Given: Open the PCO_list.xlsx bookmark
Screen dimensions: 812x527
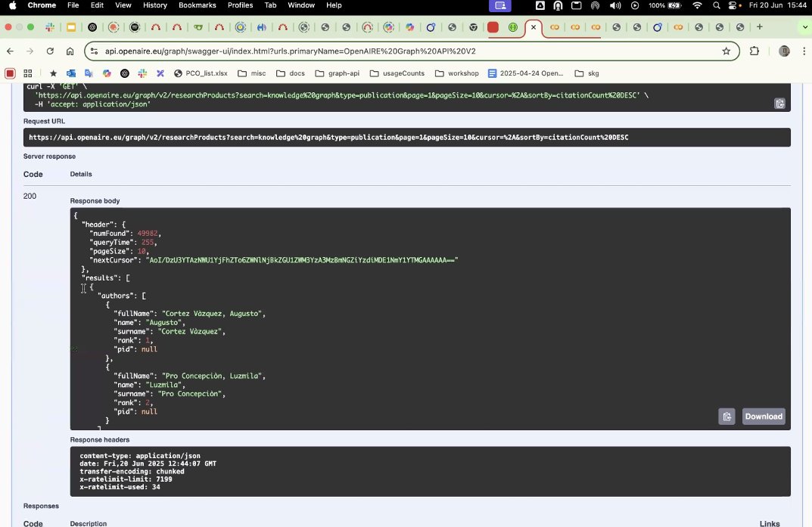Looking at the screenshot, I should (201, 73).
